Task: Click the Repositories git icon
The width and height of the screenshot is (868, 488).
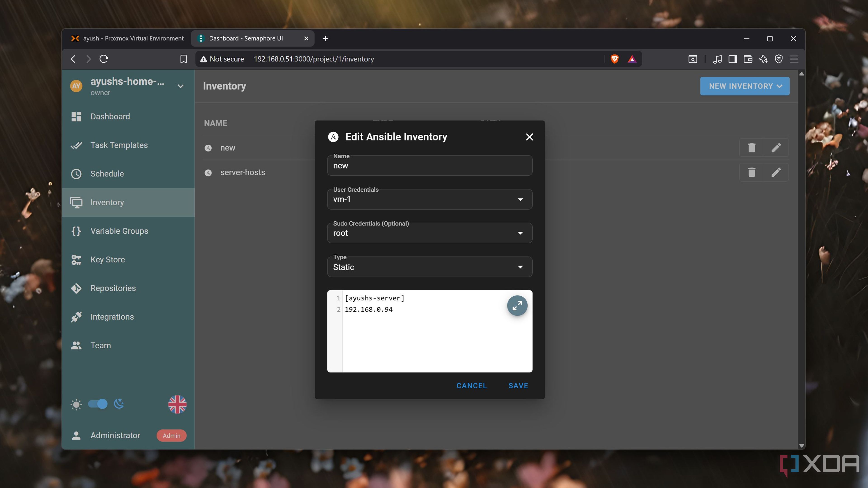Action: coord(76,288)
